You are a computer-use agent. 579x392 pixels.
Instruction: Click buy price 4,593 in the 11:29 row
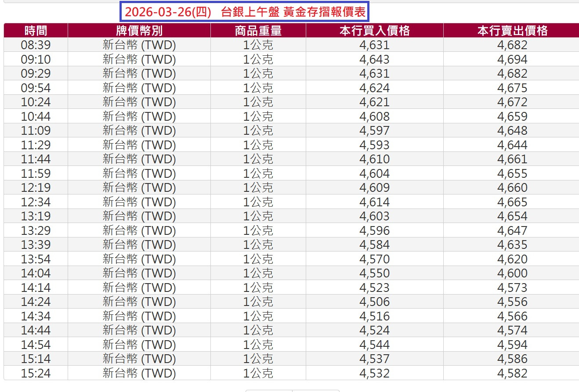click(374, 145)
